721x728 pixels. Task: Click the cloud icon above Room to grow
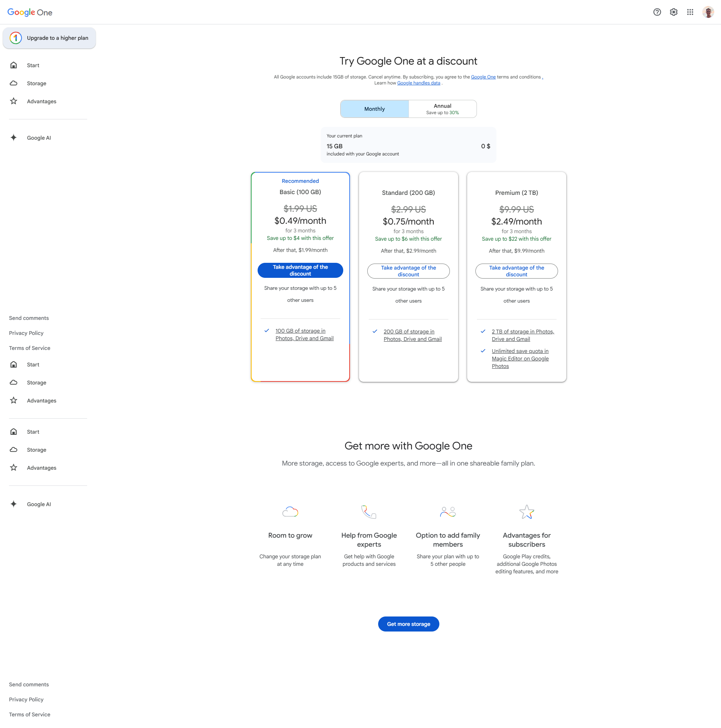tap(290, 512)
